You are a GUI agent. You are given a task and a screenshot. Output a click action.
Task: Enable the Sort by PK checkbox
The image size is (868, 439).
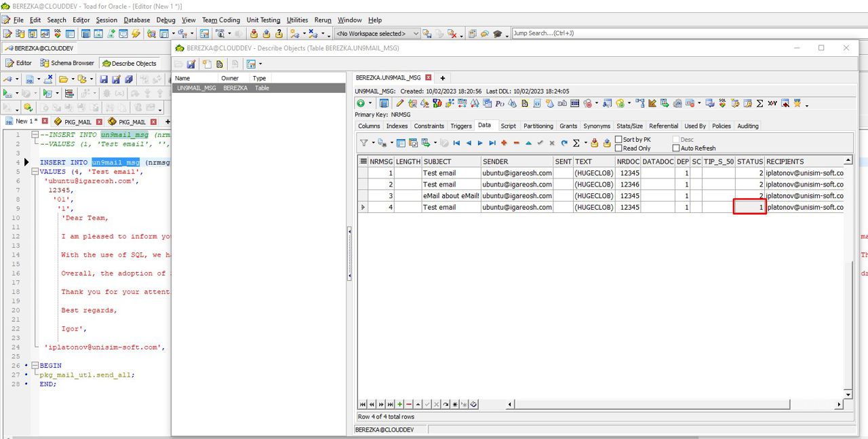coord(618,139)
